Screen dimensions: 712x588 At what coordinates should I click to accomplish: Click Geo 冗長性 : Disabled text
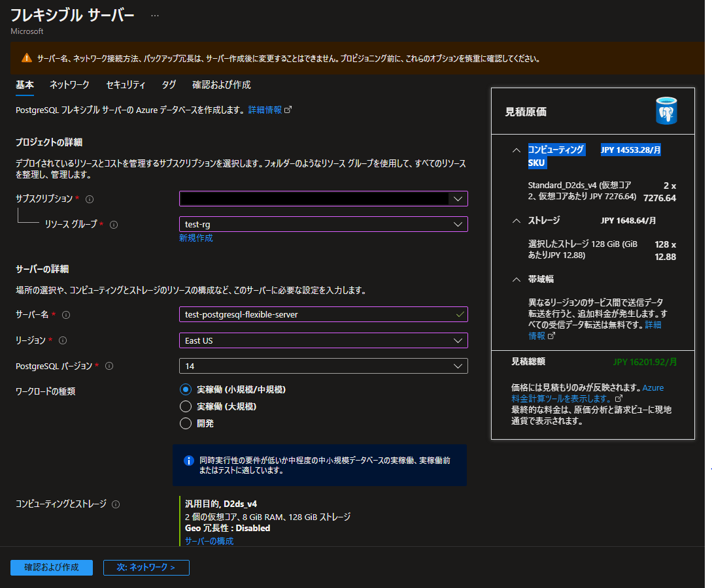coord(228,529)
